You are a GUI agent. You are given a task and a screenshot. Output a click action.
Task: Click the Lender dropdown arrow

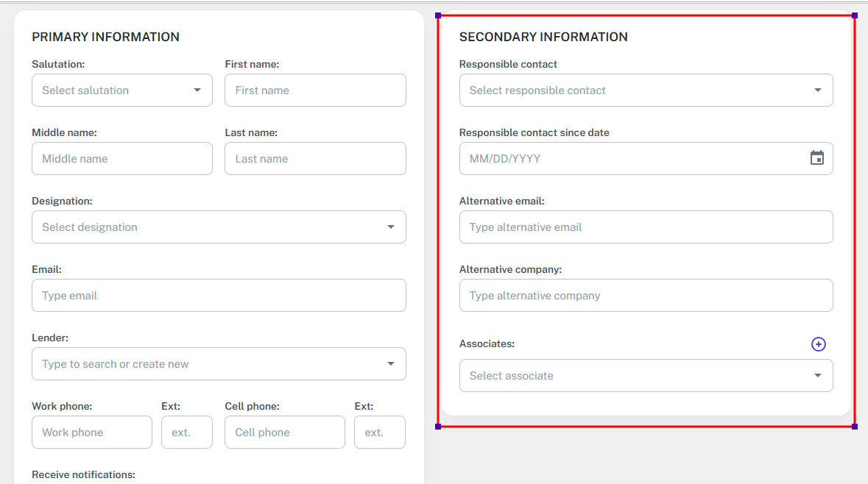point(391,364)
